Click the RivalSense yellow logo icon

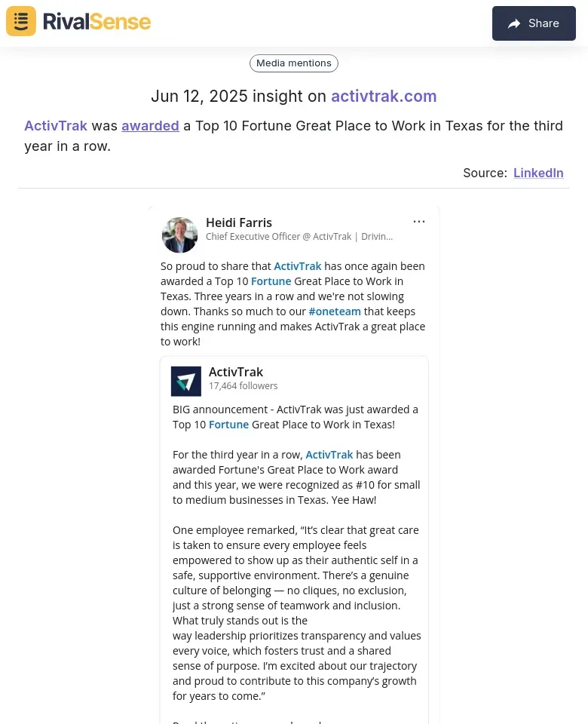click(x=21, y=21)
